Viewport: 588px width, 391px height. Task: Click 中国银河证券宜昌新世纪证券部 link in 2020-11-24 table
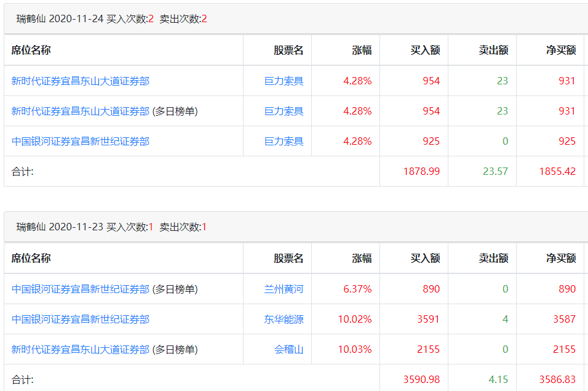(x=80, y=141)
